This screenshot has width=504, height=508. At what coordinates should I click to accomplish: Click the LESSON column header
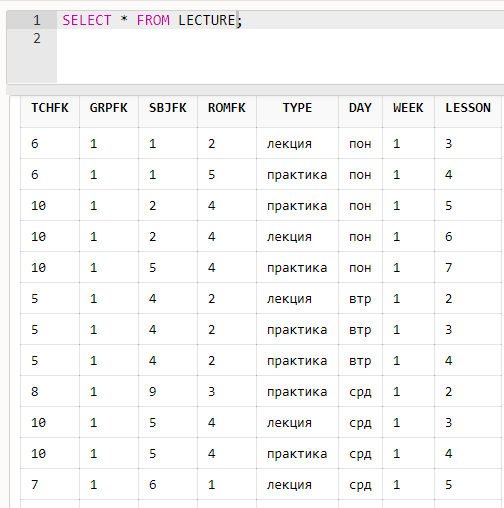[468, 108]
